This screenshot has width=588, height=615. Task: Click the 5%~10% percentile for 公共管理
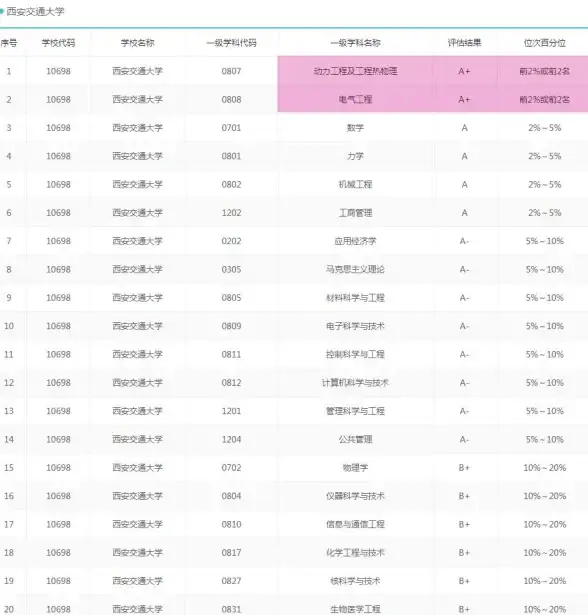pos(545,439)
